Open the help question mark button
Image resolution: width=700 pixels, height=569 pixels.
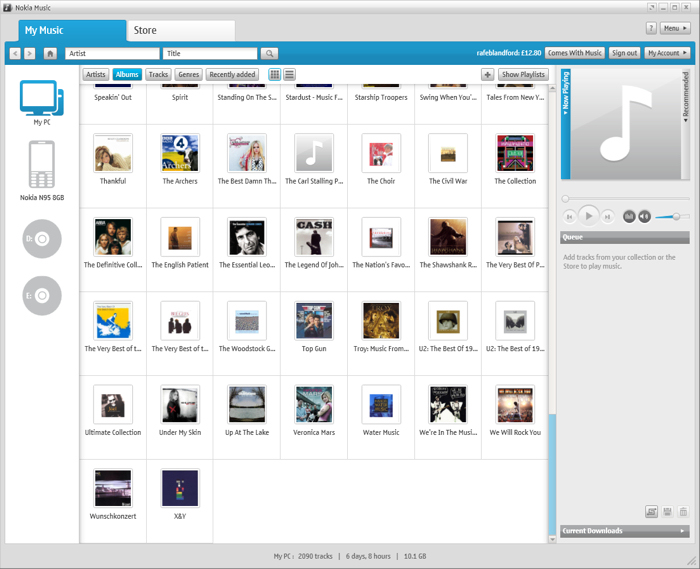[x=651, y=28]
